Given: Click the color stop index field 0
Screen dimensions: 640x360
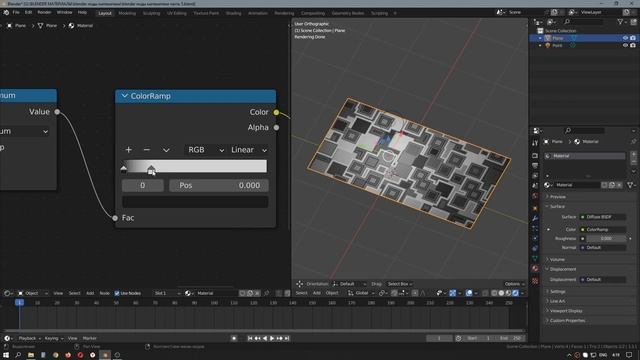Looking at the screenshot, I should pos(142,186).
